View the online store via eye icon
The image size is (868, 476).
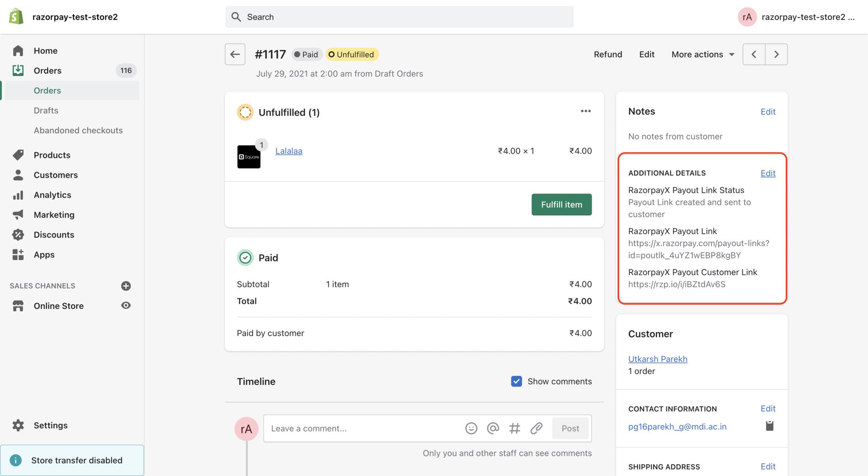click(x=126, y=305)
